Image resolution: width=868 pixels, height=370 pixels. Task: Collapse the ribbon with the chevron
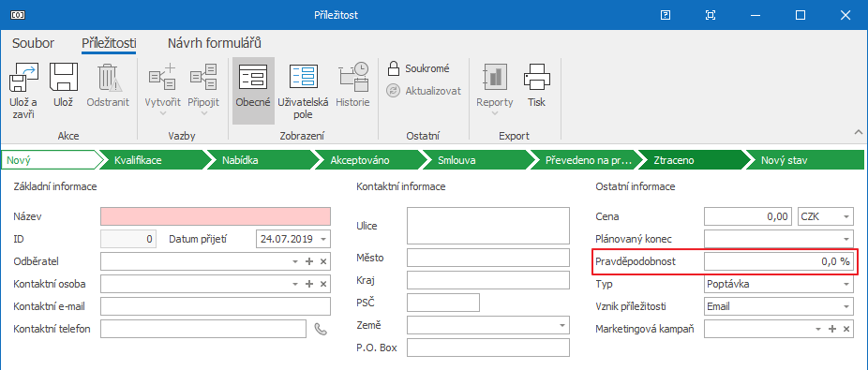[x=859, y=132]
